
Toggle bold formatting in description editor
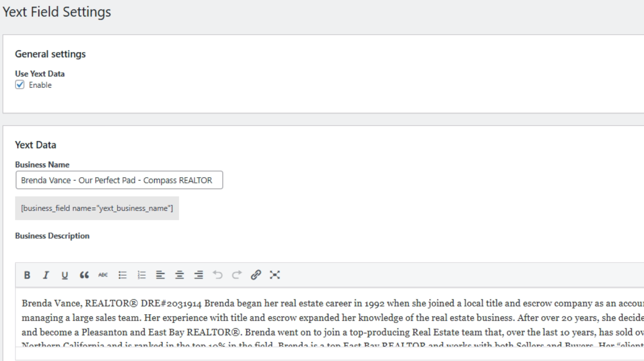point(28,275)
